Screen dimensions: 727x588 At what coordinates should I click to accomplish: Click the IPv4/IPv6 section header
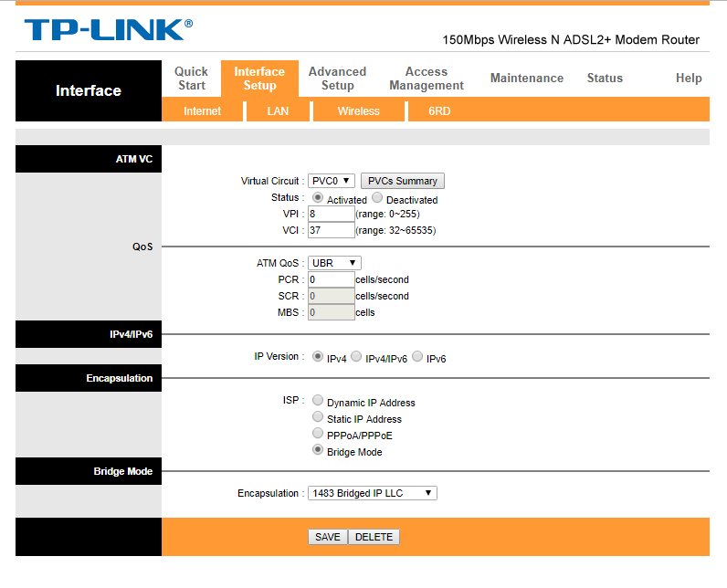(x=89, y=334)
